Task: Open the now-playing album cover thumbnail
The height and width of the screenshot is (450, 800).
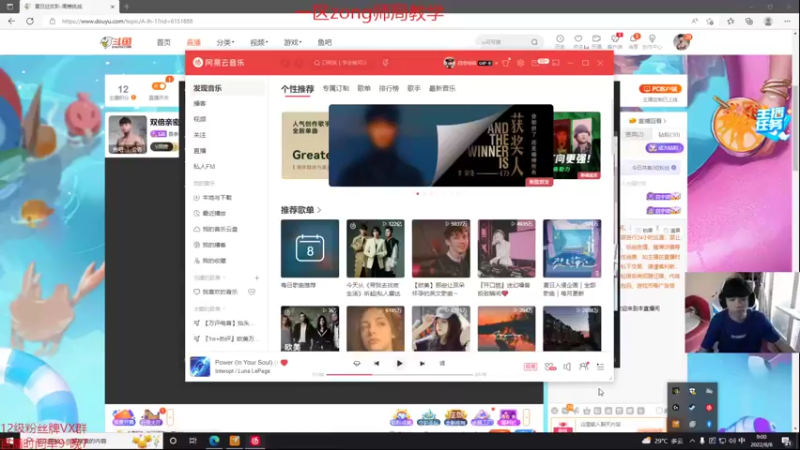Action: [x=199, y=367]
